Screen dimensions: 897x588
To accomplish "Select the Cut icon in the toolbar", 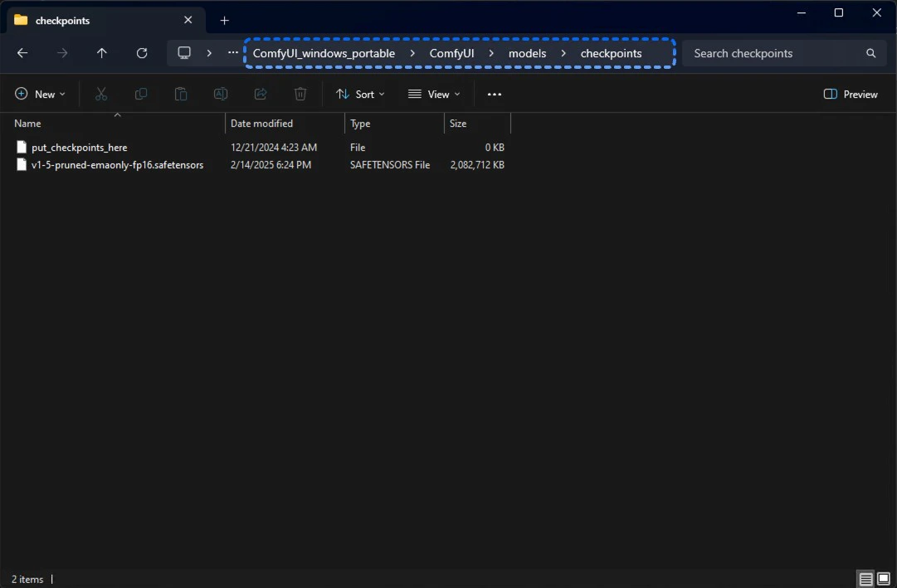I will tap(101, 94).
